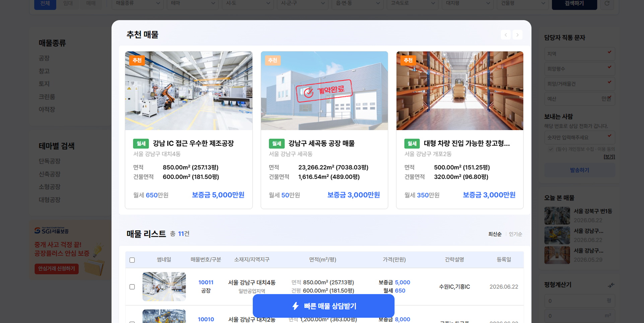Open the 강남구 세곡동 공장 매물 card image

click(x=325, y=91)
